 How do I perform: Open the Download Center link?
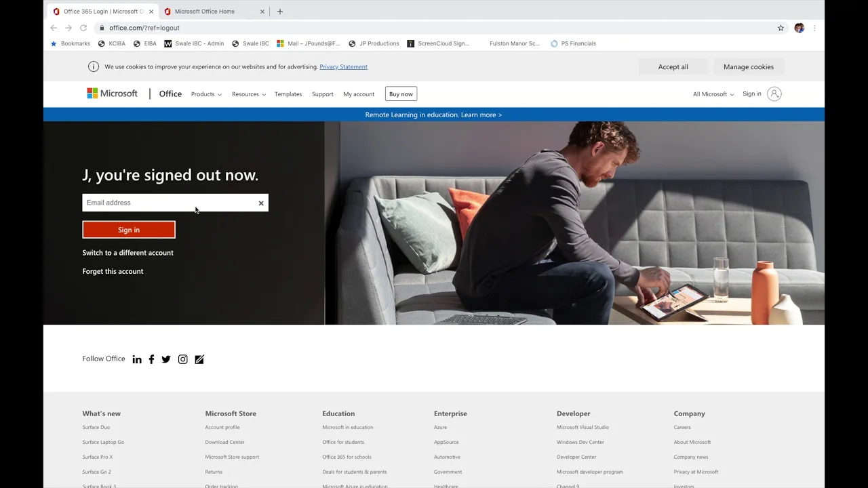pyautogui.click(x=225, y=442)
